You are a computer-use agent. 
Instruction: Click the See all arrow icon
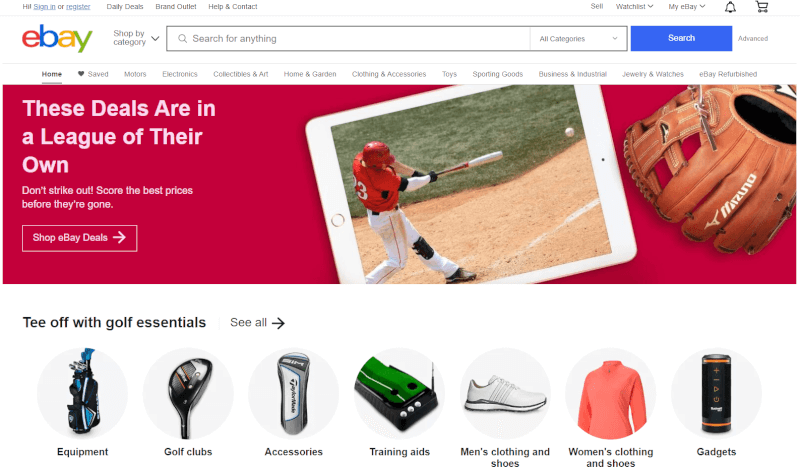coord(278,323)
